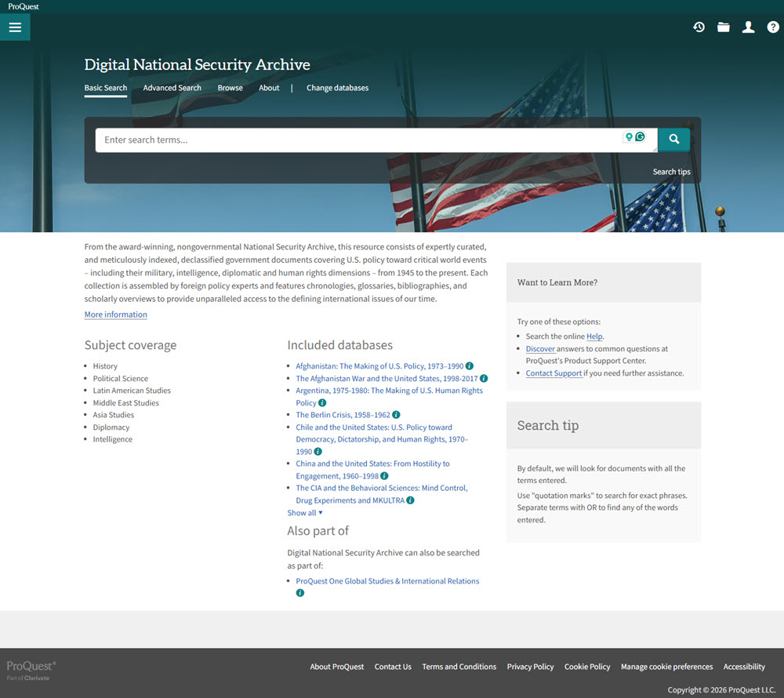Click 'Search tip' panel heading
Viewport: 784px width, 698px height.
point(547,426)
